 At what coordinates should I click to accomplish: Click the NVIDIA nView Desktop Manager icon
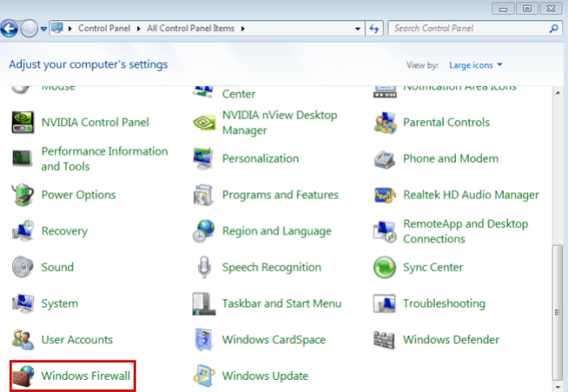coord(204,123)
